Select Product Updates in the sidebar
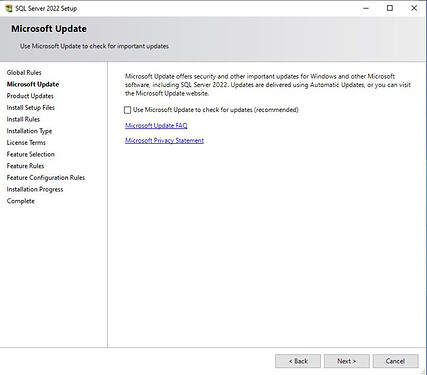The image size is (427, 375). pos(30,96)
